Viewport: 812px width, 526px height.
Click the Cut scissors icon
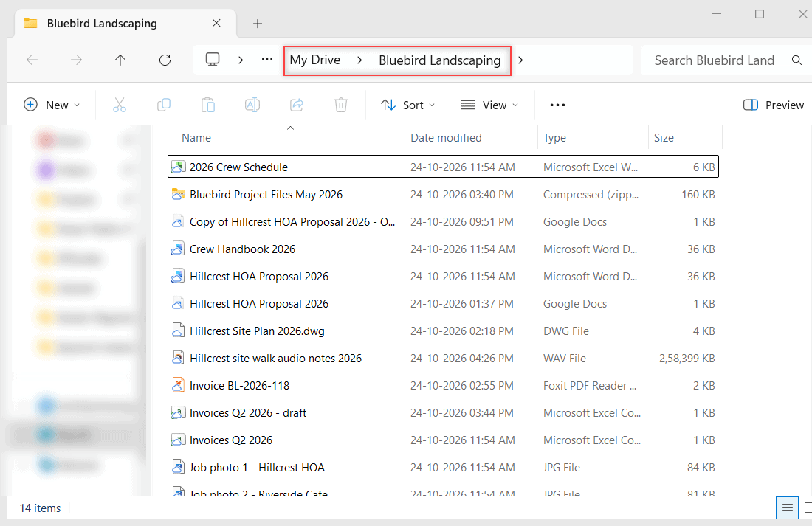pos(119,105)
